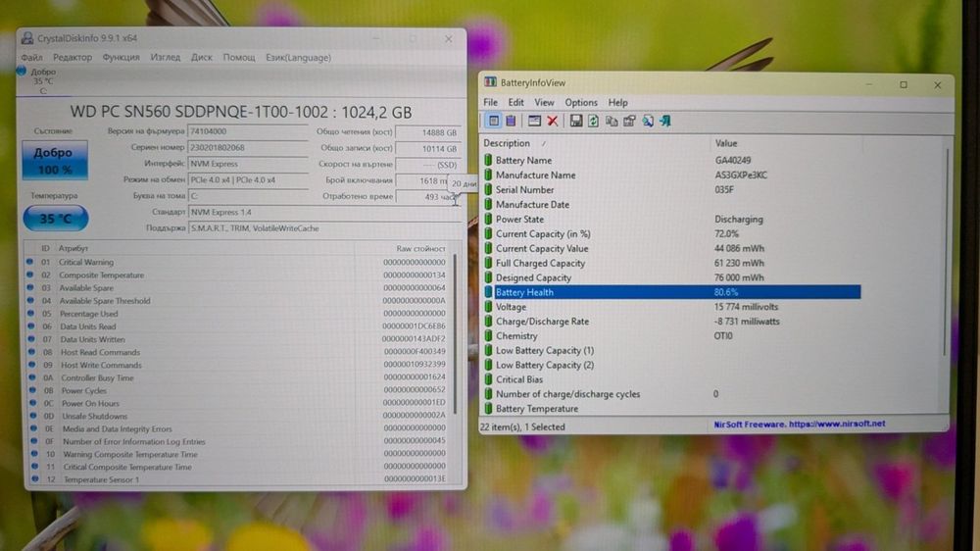Select the Data Units Written attribute row
This screenshot has width=980, height=551.
click(x=238, y=339)
